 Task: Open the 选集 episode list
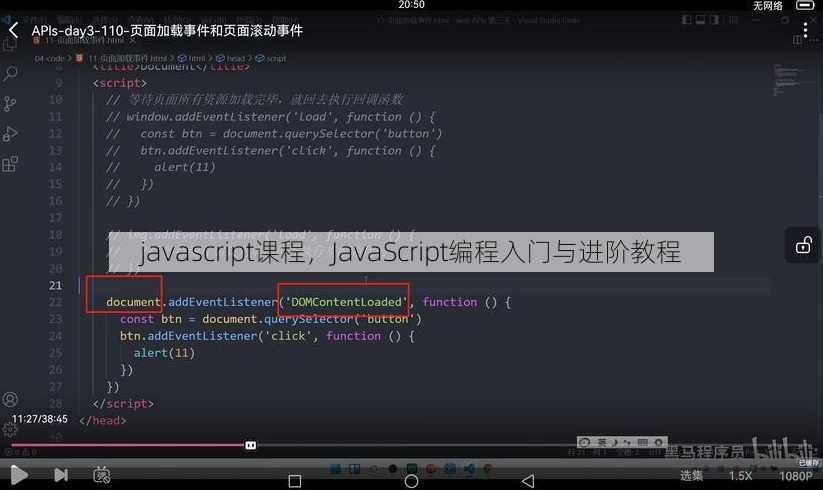(x=691, y=475)
